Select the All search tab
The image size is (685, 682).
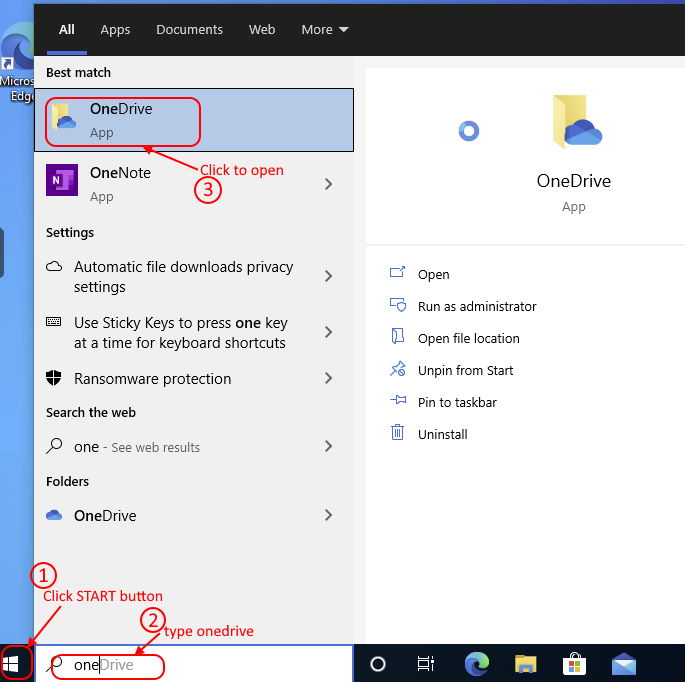(x=66, y=29)
